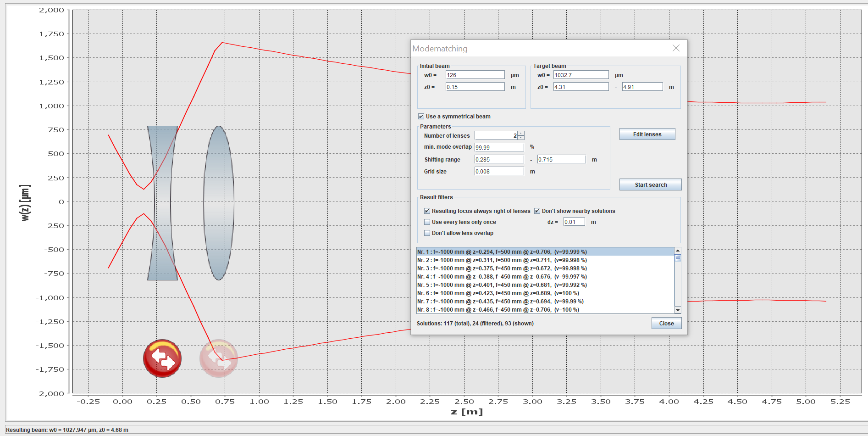Click the Start search button
Screen dimensions: 868x436
[x=650, y=184]
